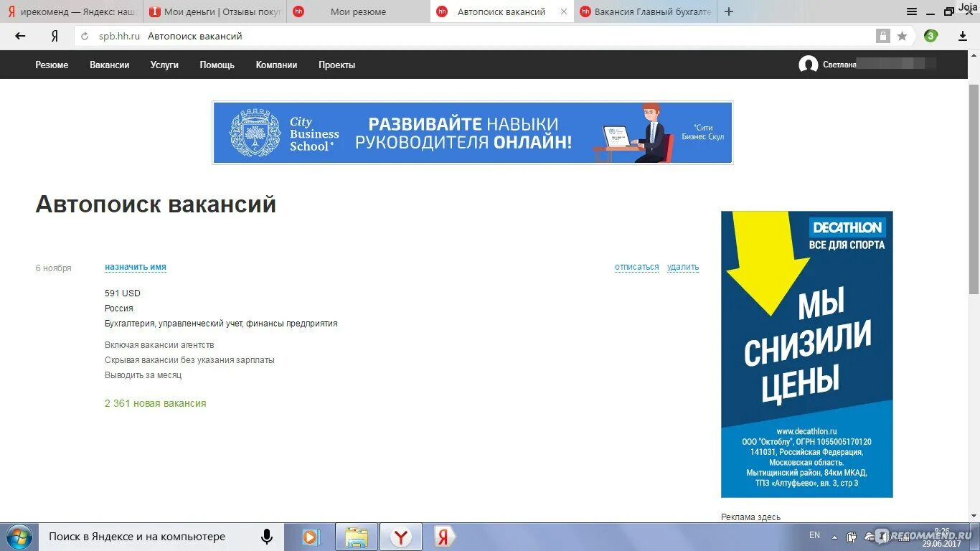Click the Включая вакансии агентств text
Viewport: 980px width, 551px height.
click(x=159, y=345)
